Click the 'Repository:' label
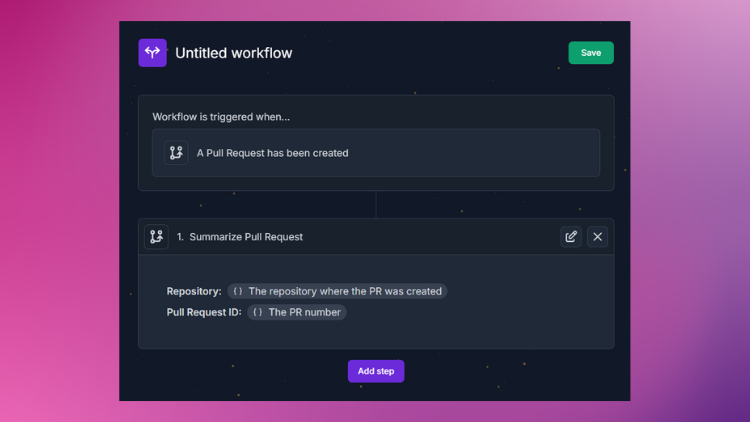The width and height of the screenshot is (750, 422). coord(194,291)
